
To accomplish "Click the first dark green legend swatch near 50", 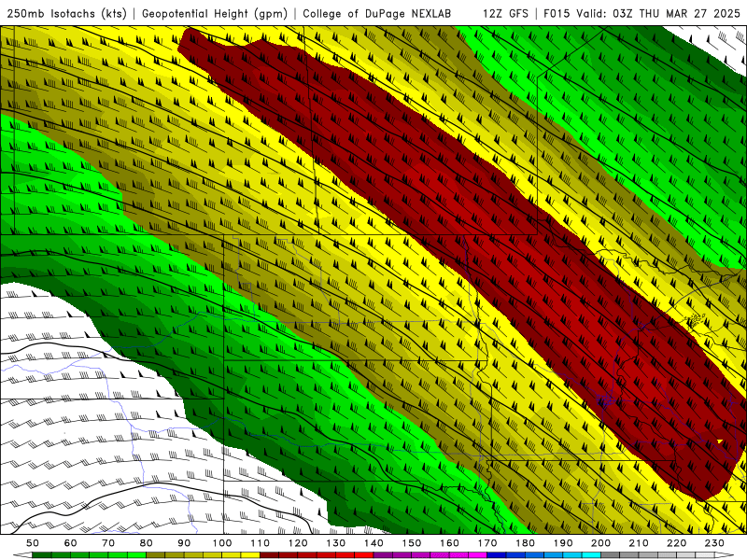I will [42, 555].
